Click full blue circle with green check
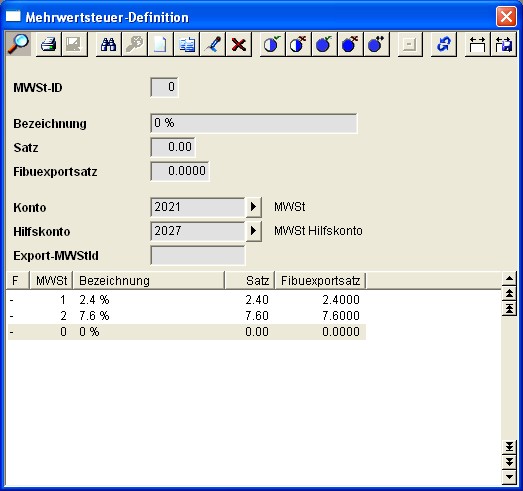The height and width of the screenshot is (491, 523). 324,44
